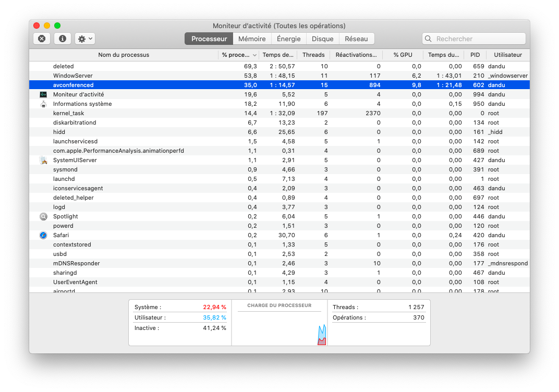This screenshot has height=392, width=559.
Task: Sort by Utilisateur column header
Action: 508,55
